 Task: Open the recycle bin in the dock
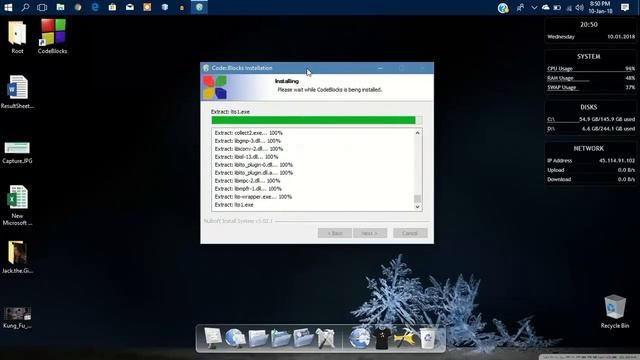pyautogui.click(x=427, y=338)
